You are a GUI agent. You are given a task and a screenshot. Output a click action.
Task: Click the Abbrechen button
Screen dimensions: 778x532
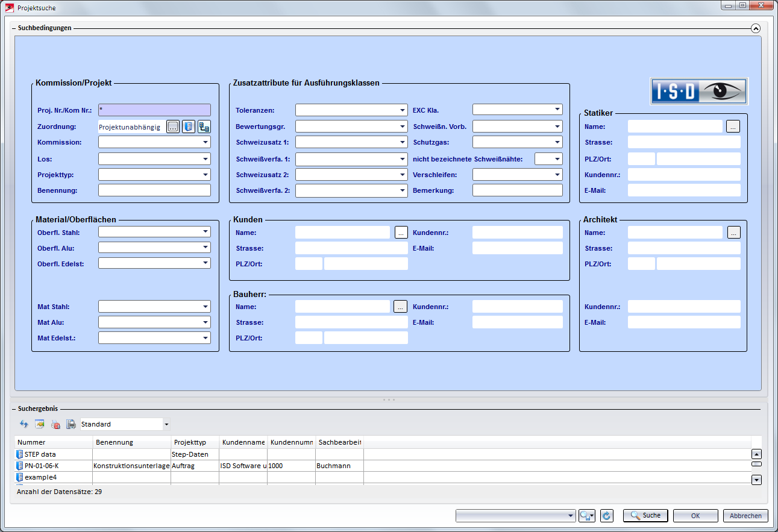(746, 516)
